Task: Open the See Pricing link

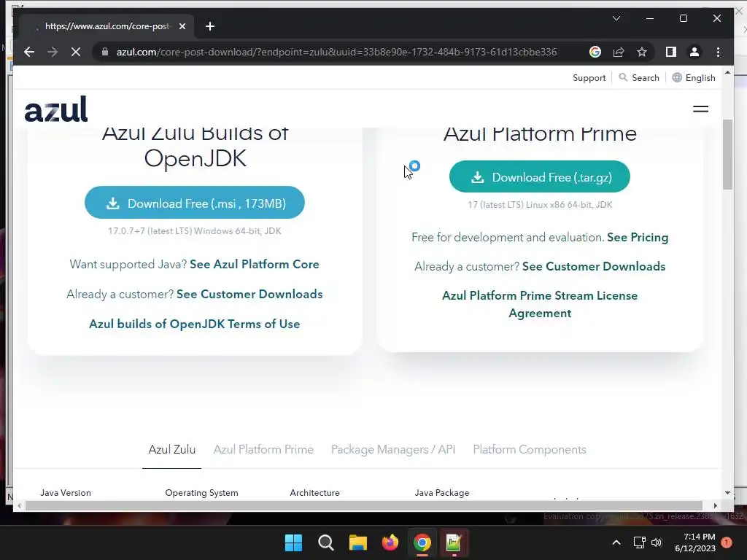Action: point(638,237)
